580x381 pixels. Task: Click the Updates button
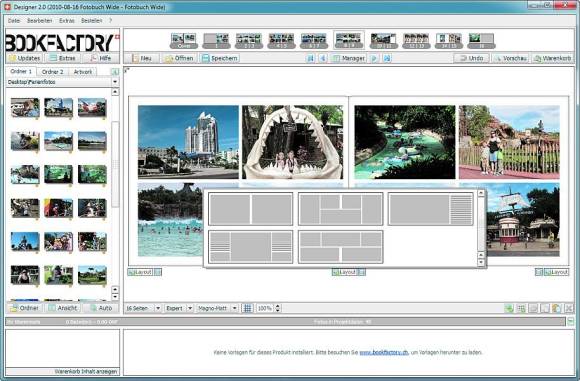24,58
